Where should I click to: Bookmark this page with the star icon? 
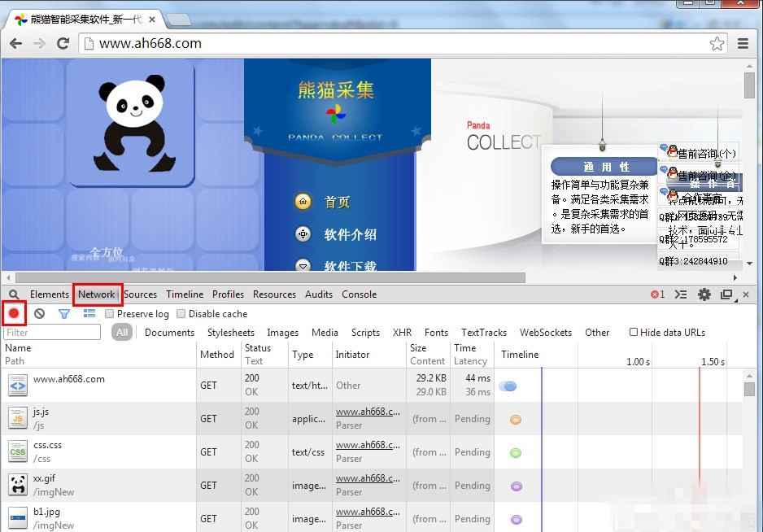coord(717,44)
